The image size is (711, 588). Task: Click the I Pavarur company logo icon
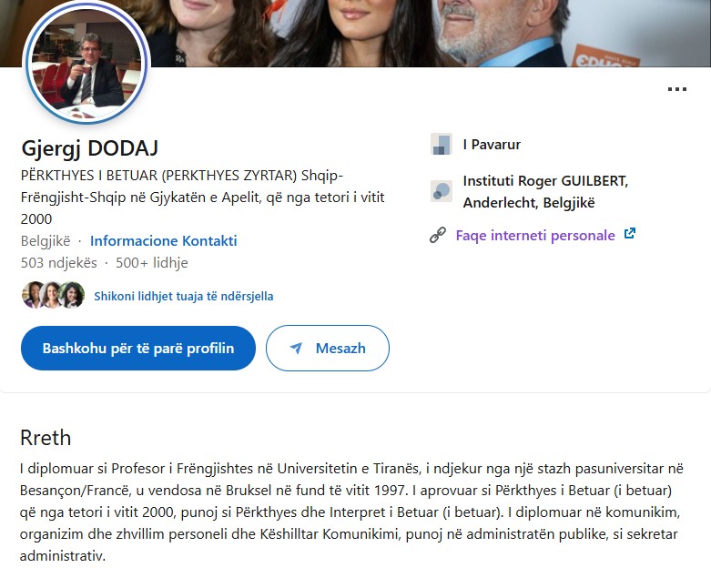[x=441, y=144]
